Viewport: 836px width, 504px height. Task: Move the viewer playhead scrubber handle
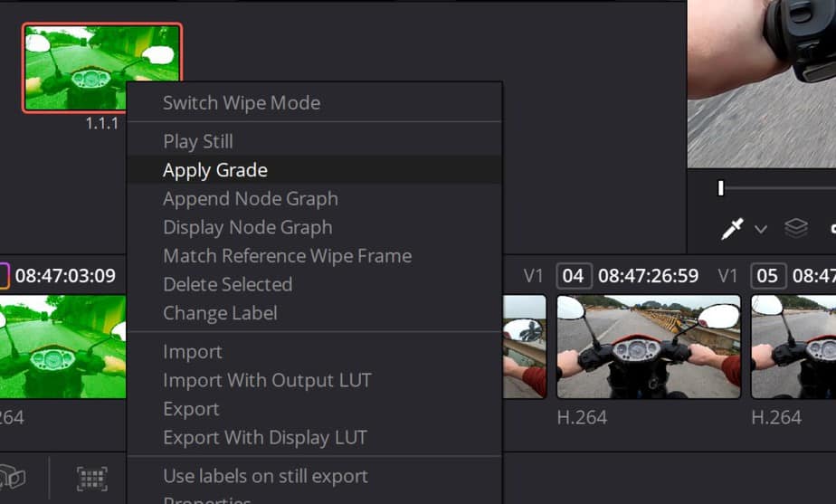pos(721,187)
